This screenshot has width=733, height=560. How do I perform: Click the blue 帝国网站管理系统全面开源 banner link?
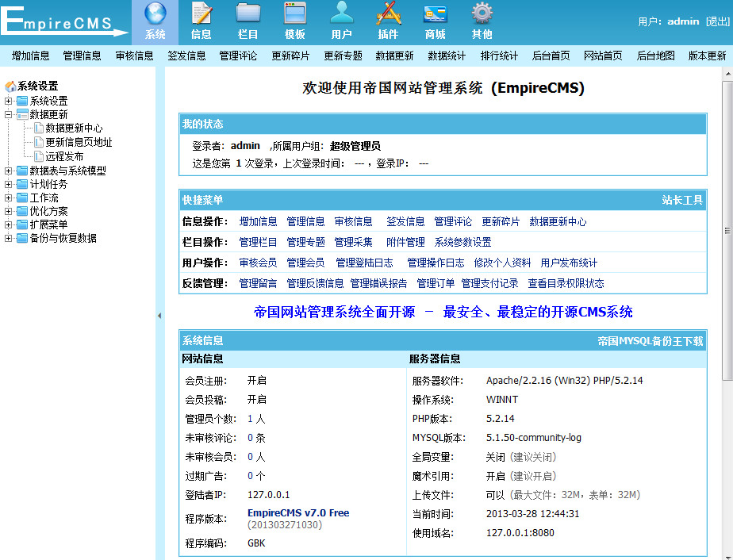tap(443, 312)
